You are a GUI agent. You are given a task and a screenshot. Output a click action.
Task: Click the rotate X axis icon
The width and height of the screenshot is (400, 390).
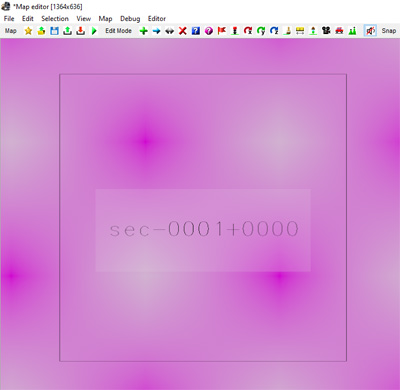pos(248,31)
